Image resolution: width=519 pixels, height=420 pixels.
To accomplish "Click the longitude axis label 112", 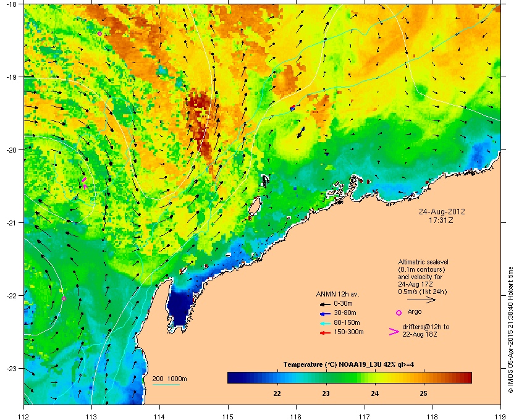I will [x=24, y=416].
